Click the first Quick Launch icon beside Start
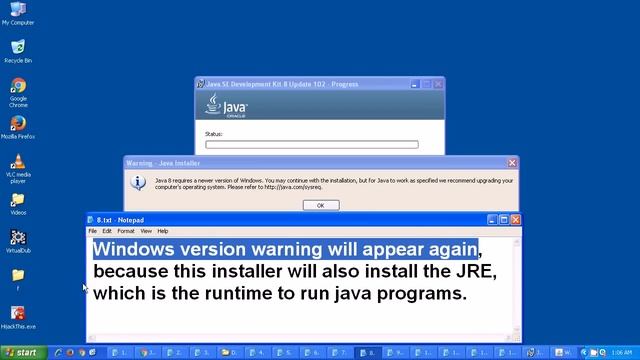This screenshot has width=640, height=360. click(58, 353)
